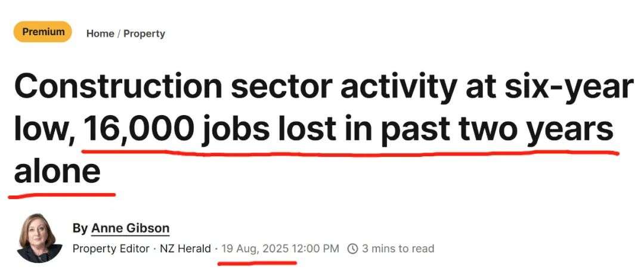Click the 'Property Editor' role label
Screen dimensions: 644x279
click(111, 248)
